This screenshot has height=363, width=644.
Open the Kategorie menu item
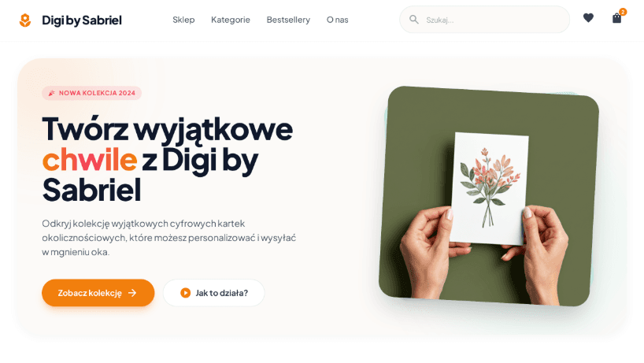click(231, 20)
